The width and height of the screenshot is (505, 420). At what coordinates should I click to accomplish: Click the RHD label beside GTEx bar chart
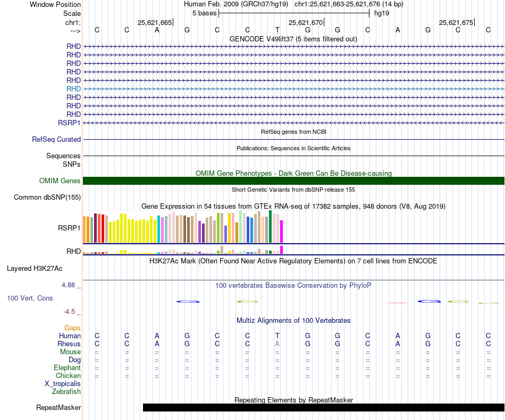point(73,251)
